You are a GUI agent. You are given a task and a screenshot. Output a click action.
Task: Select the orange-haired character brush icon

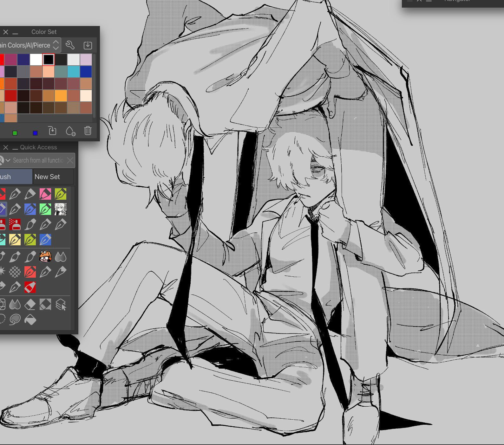tap(45, 257)
